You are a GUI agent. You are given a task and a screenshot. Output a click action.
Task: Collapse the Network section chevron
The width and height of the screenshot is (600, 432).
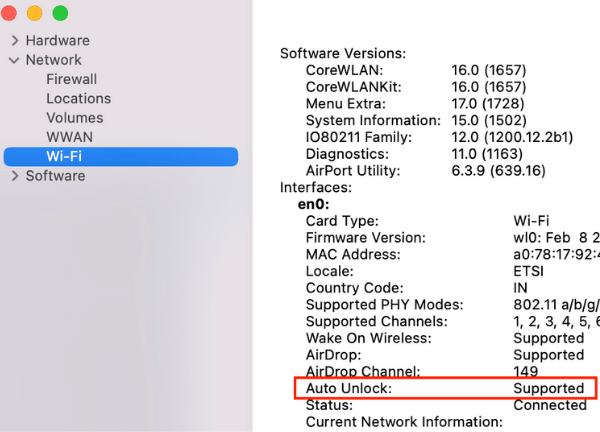[14, 60]
